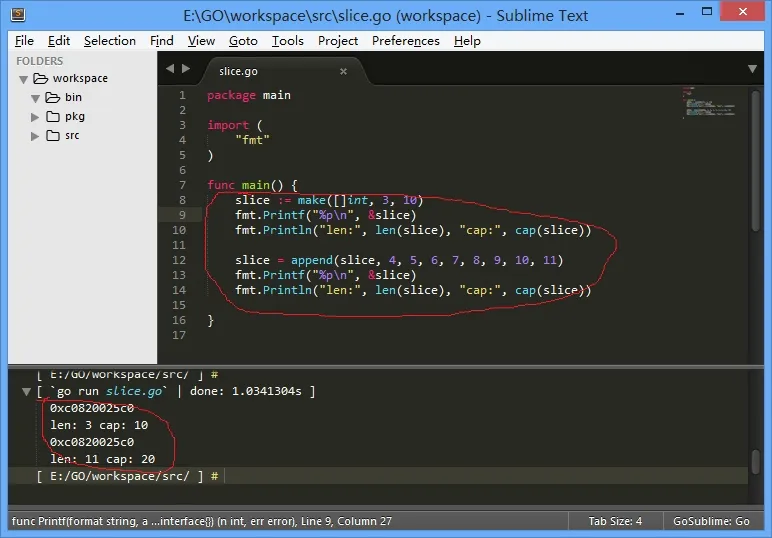Click the editor vertical scrollbar
Screen dimensions: 772x538
pos(756,160)
